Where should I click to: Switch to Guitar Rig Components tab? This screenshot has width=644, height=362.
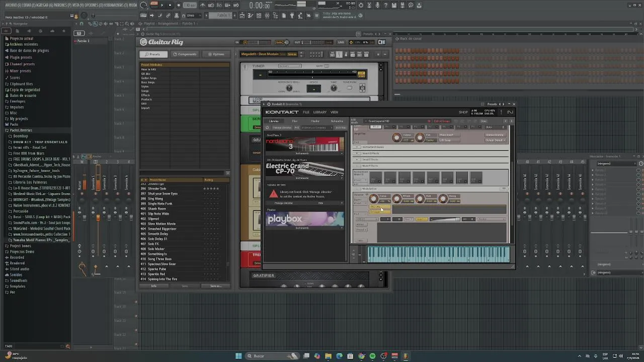tap(185, 54)
